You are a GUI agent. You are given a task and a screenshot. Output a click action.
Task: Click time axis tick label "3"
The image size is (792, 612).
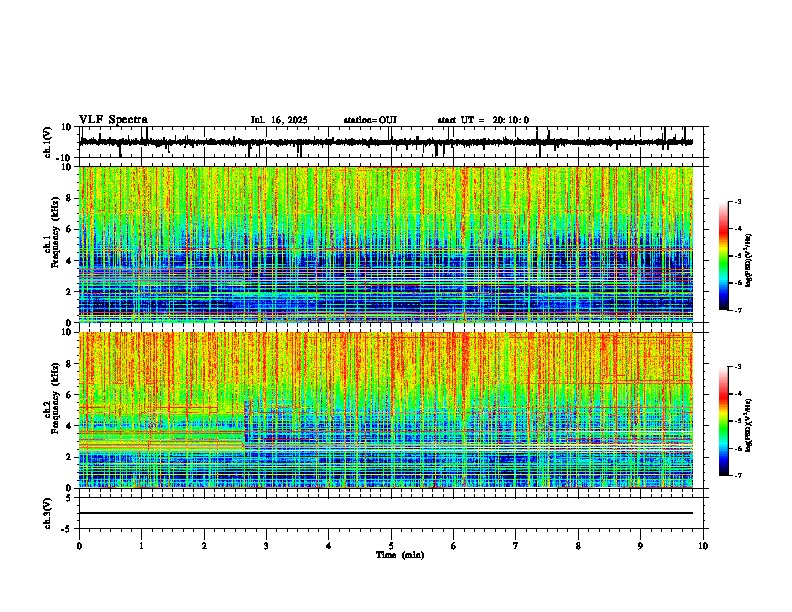click(266, 546)
